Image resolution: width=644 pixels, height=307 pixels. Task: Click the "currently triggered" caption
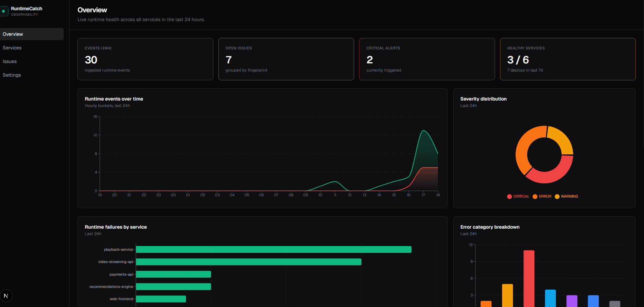click(383, 70)
